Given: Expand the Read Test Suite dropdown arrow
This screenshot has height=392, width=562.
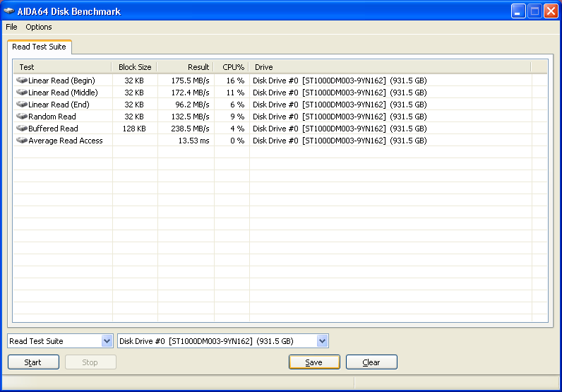Looking at the screenshot, I should point(107,341).
